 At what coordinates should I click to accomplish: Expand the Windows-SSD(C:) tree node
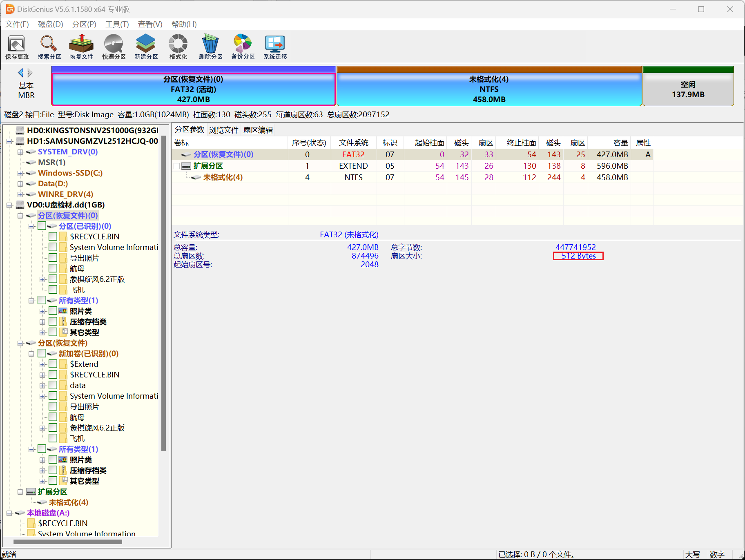tap(20, 173)
